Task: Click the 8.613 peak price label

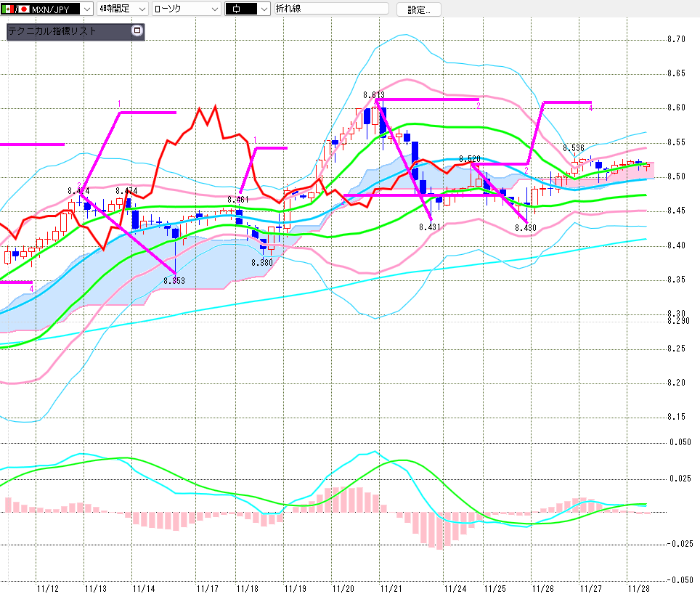Action: click(373, 95)
